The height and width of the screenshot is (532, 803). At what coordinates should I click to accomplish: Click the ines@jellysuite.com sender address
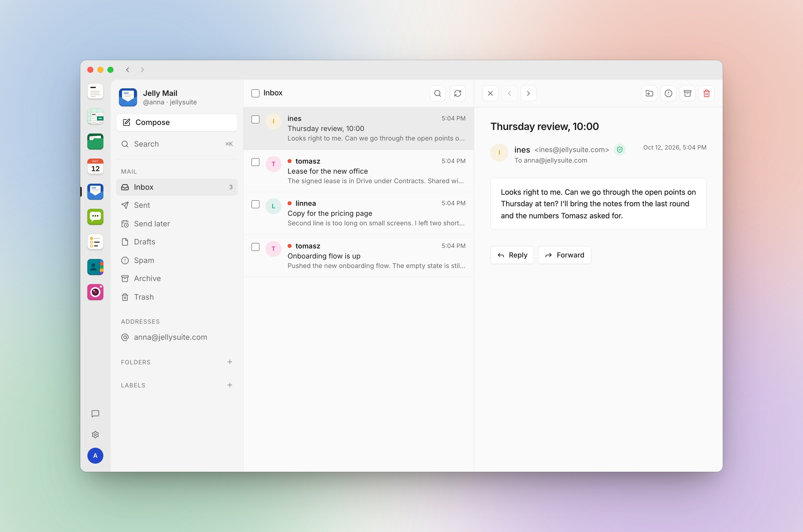572,150
